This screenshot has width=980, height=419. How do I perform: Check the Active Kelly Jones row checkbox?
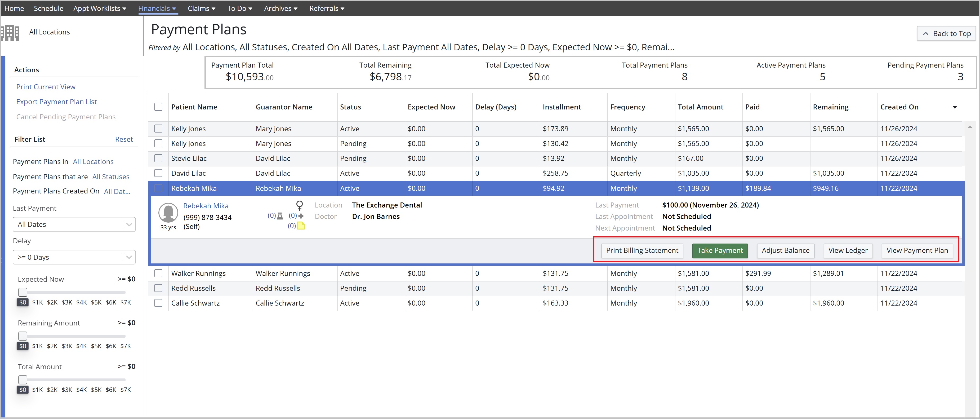click(x=158, y=129)
